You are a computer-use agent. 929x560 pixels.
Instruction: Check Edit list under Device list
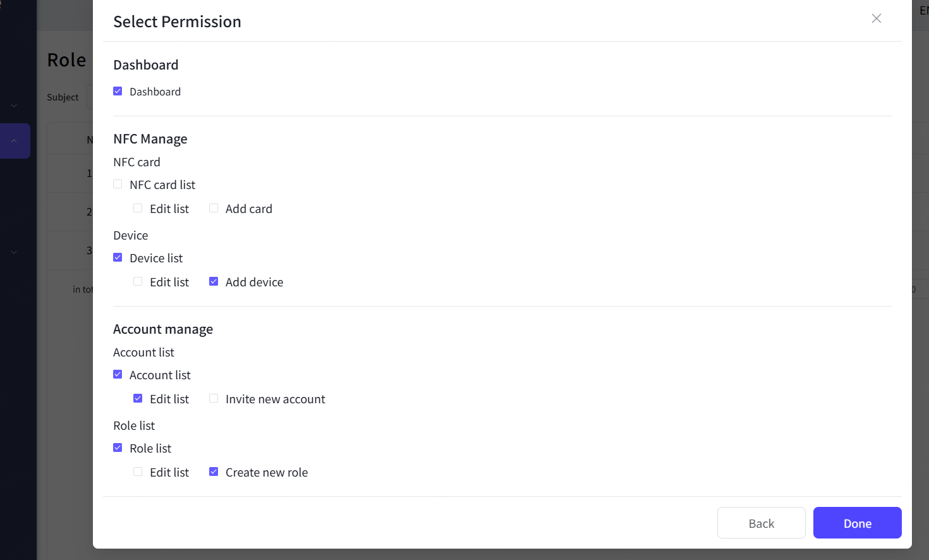point(138,281)
